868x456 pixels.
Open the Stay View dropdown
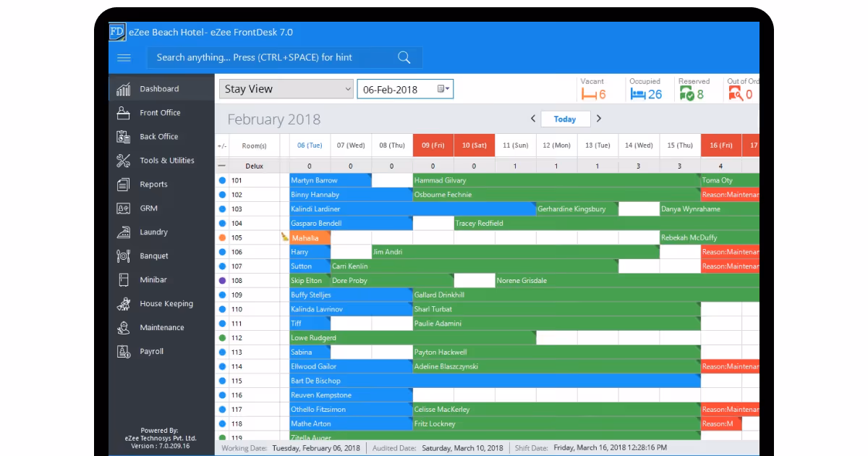[x=286, y=89]
